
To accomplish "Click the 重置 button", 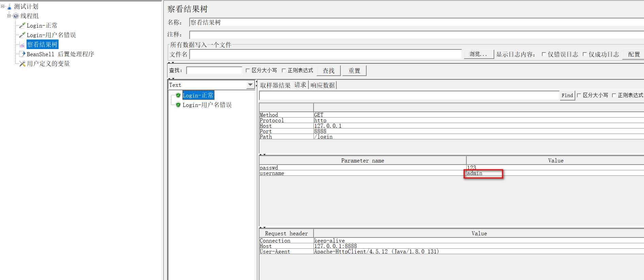I will tap(354, 71).
